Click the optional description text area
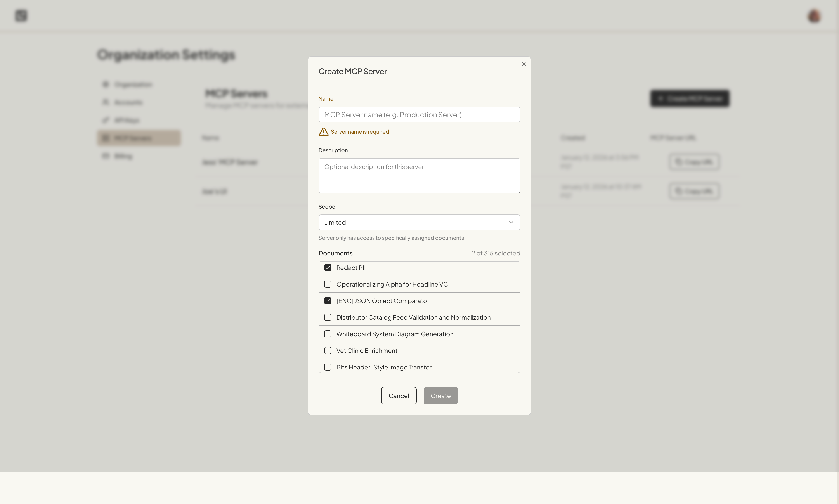 pos(419,176)
